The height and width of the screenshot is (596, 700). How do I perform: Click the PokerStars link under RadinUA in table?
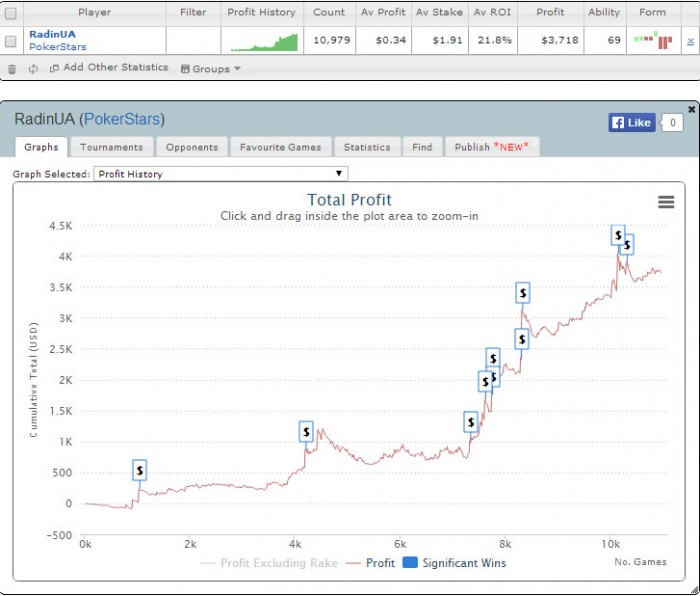(x=58, y=47)
